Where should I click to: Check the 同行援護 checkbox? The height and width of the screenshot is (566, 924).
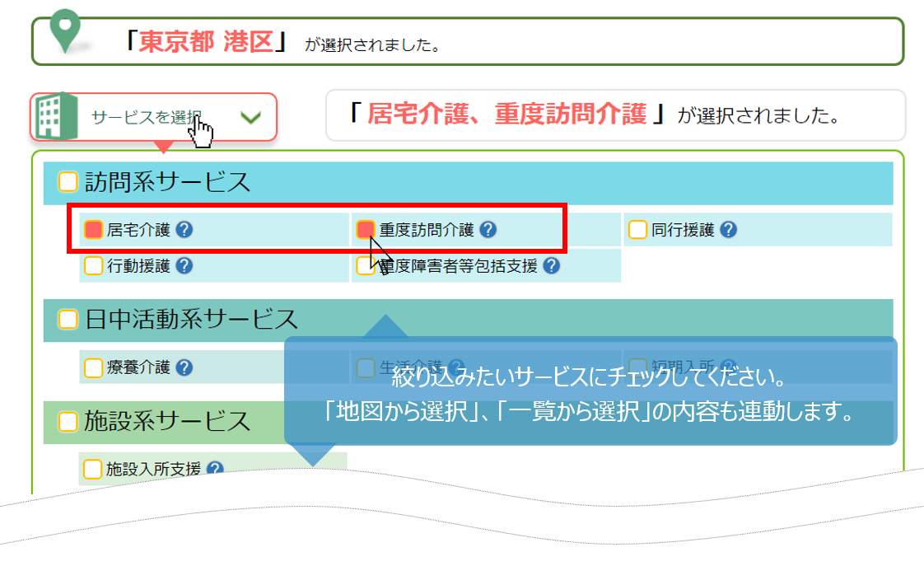point(637,229)
